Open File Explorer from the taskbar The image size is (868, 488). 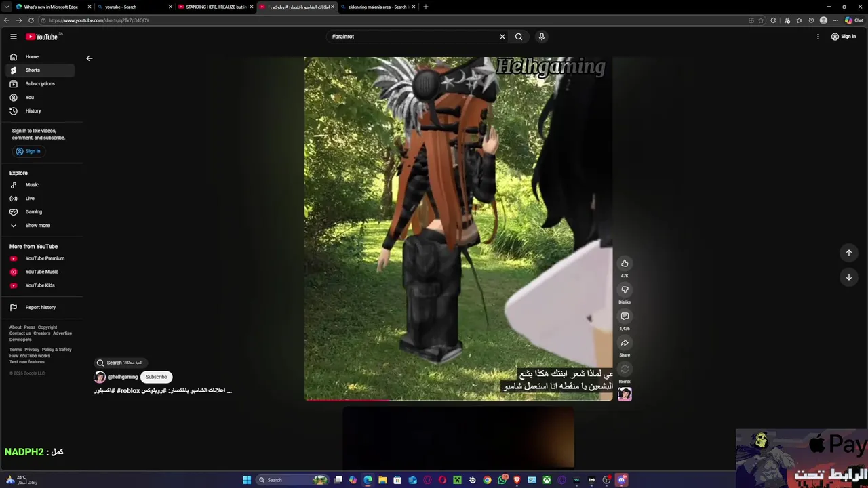tap(382, 480)
